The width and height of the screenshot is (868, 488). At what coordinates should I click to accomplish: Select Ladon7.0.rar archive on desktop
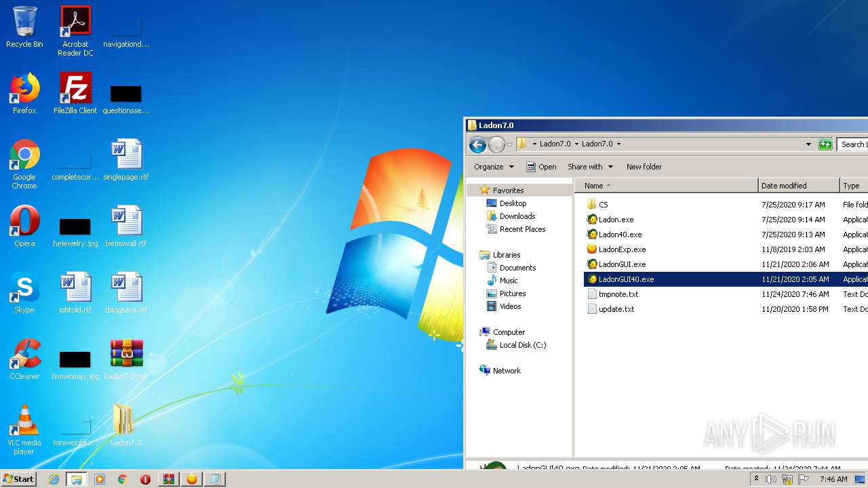[x=126, y=359]
